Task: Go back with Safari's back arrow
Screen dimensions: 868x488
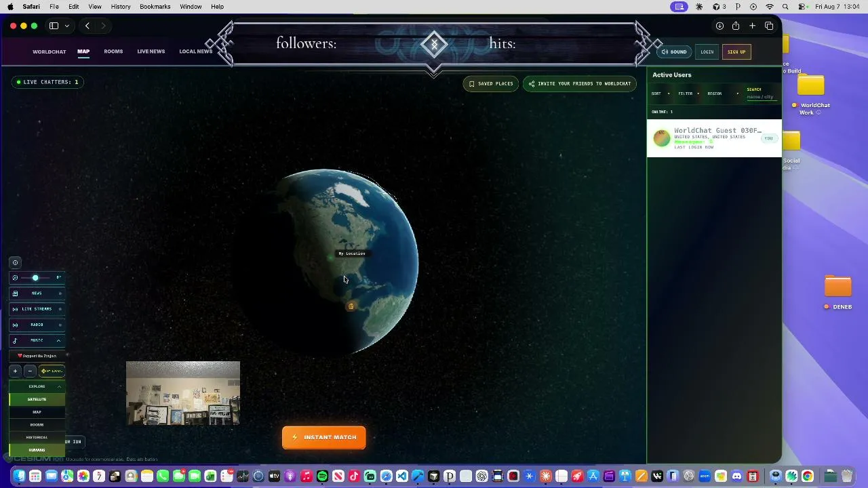Action: click(x=87, y=26)
